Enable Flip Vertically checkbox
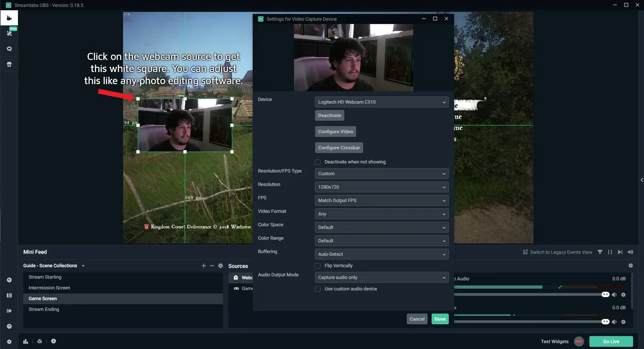The image size is (644, 349). (318, 266)
